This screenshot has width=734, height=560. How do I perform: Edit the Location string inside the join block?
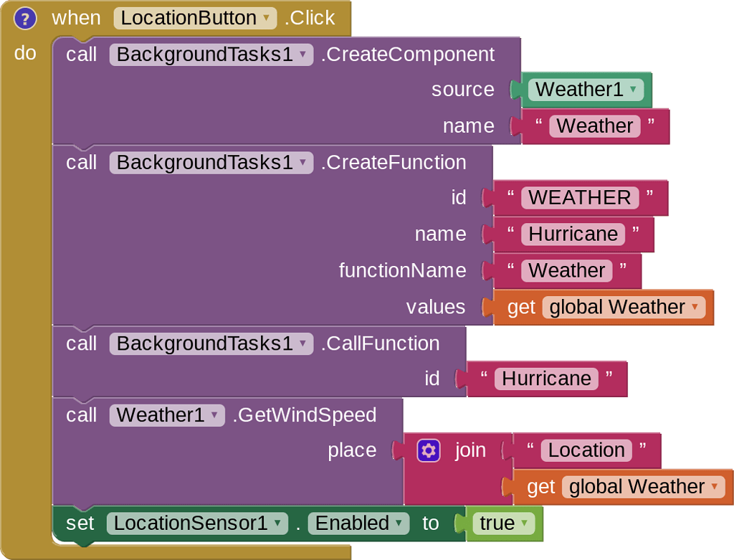(x=587, y=450)
